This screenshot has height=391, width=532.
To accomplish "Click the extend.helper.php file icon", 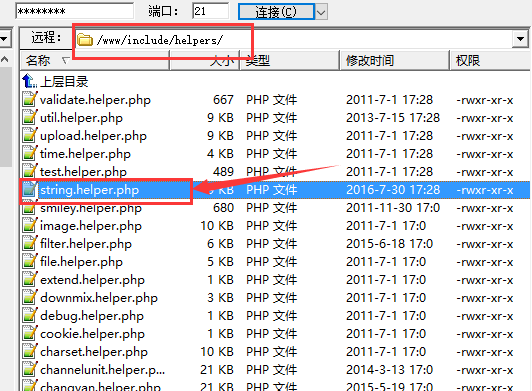I will [30, 279].
